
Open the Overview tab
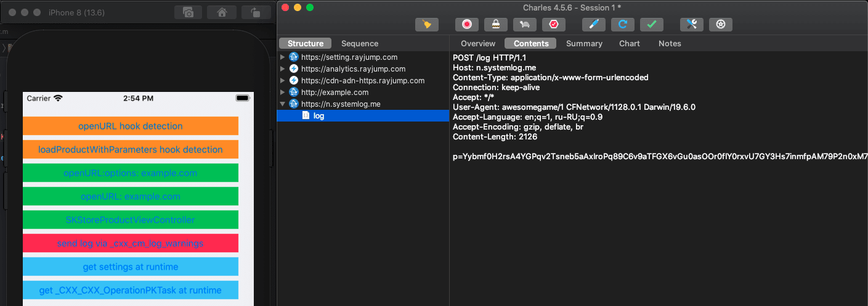pos(478,43)
